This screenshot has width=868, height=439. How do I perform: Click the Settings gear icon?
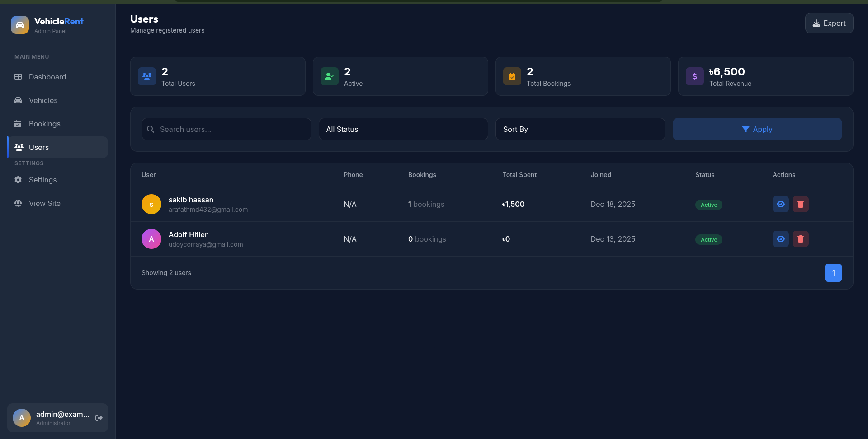(18, 180)
